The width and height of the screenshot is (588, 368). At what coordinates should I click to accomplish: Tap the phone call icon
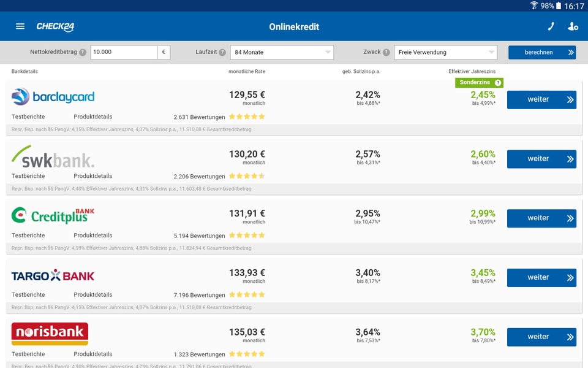(551, 26)
